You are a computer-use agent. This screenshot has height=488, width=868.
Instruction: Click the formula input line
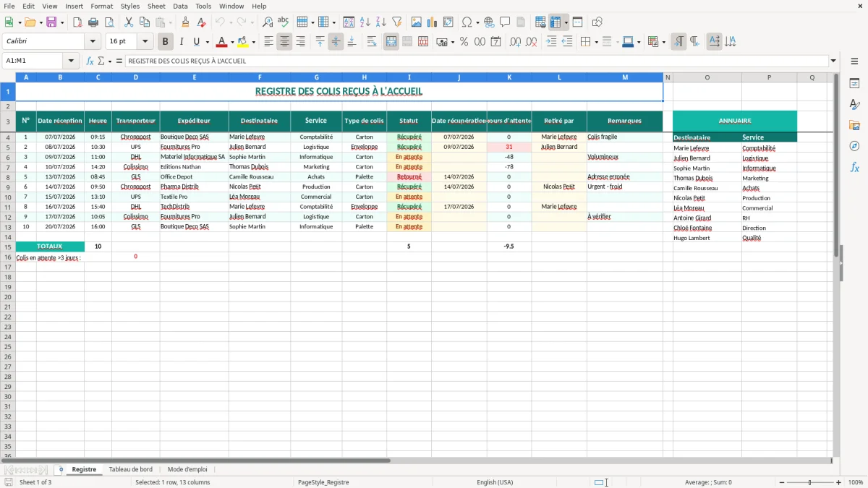(476, 61)
